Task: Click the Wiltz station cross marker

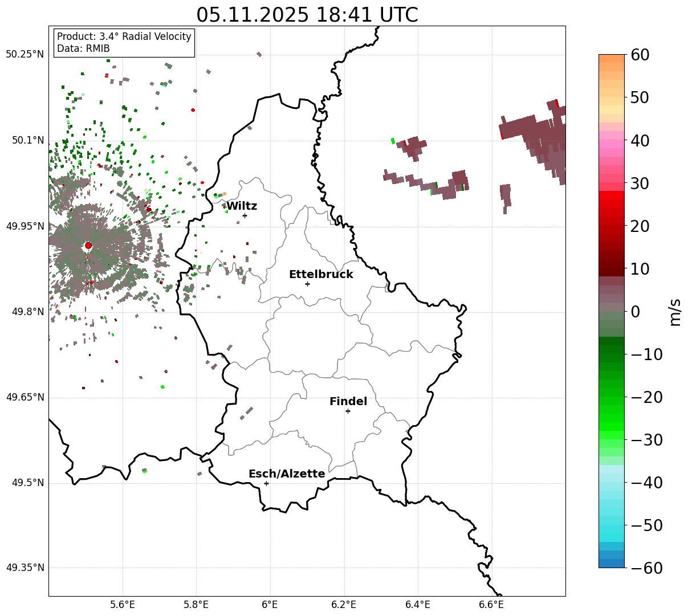Action: pyautogui.click(x=245, y=215)
